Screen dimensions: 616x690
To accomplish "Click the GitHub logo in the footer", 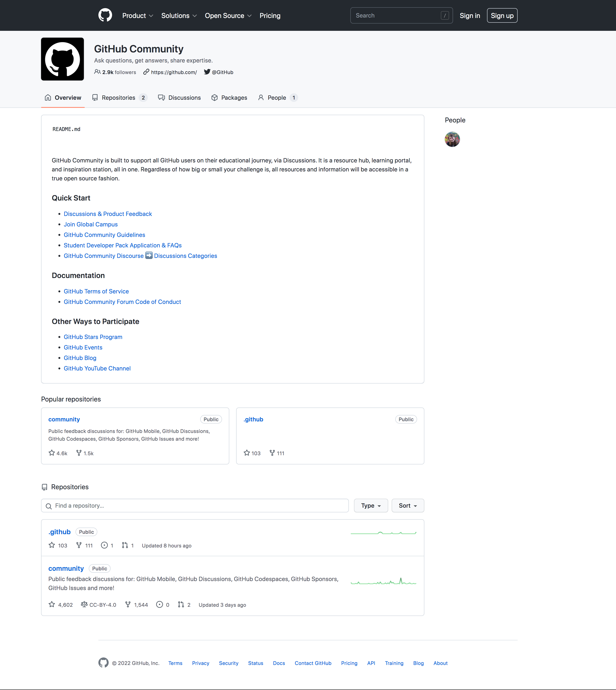I will click(104, 663).
